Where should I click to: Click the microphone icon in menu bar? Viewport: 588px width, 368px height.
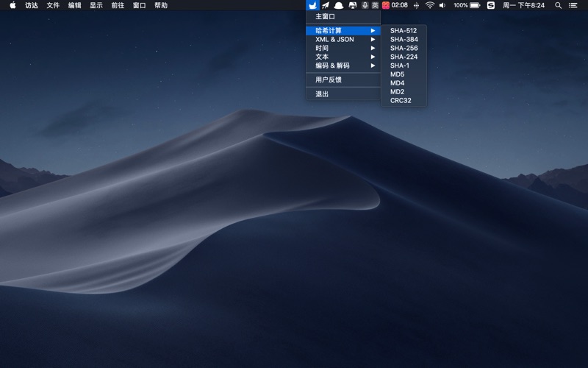click(x=365, y=5)
